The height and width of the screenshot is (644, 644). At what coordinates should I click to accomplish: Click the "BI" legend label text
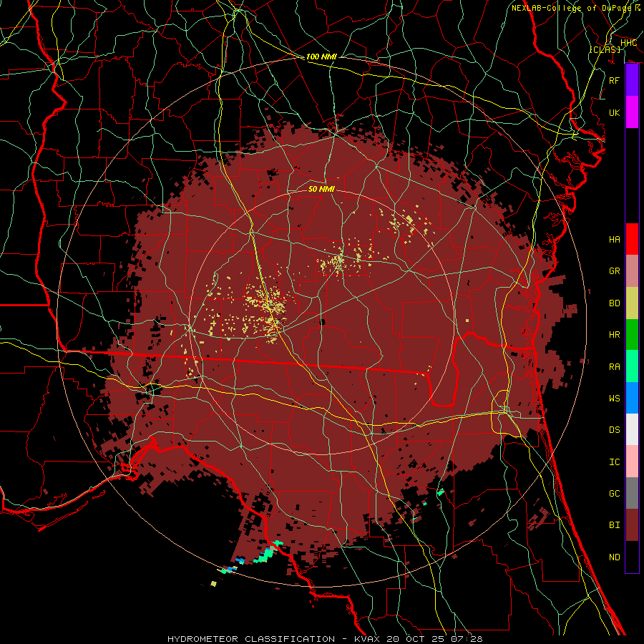tap(614, 525)
